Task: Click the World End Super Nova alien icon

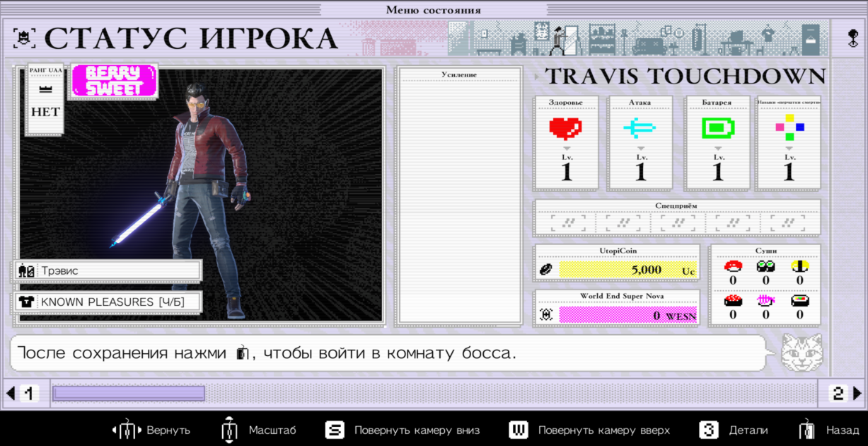Action: point(546,314)
